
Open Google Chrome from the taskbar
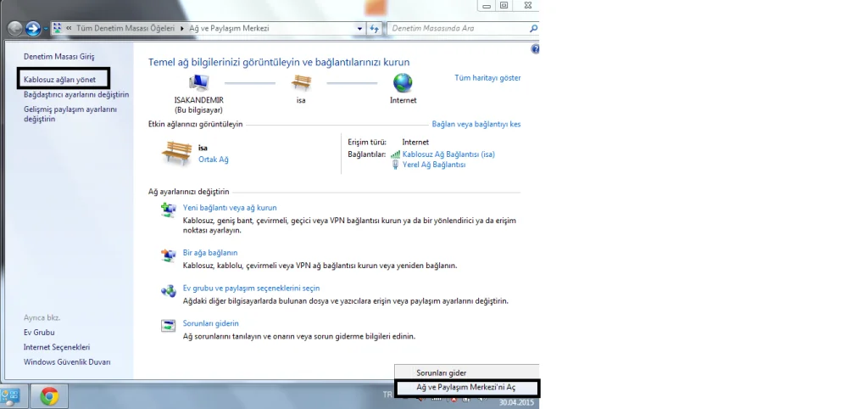[x=49, y=395]
